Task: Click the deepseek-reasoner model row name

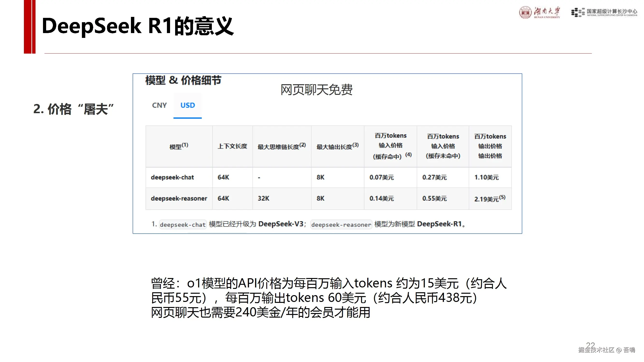Action: coord(179,199)
